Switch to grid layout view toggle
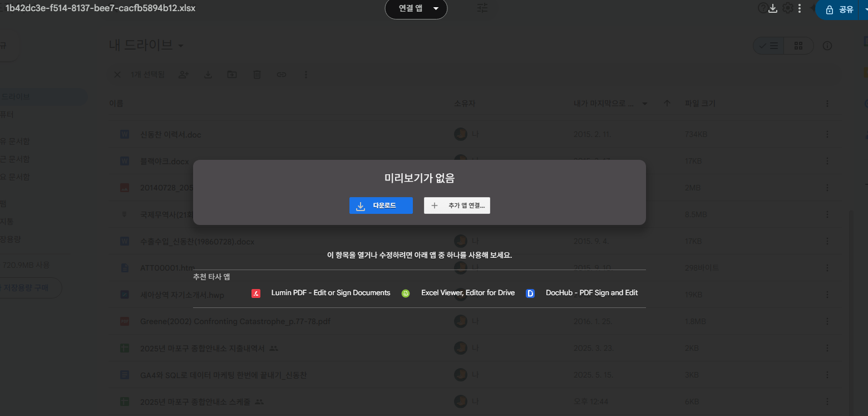The height and width of the screenshot is (416, 868). click(798, 46)
